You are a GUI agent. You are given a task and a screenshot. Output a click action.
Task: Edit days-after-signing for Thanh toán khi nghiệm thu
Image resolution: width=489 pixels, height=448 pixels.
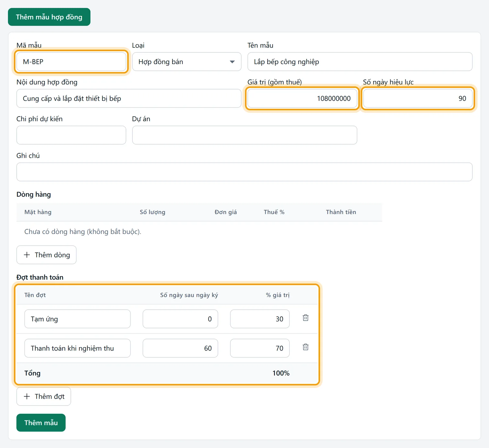pos(180,348)
